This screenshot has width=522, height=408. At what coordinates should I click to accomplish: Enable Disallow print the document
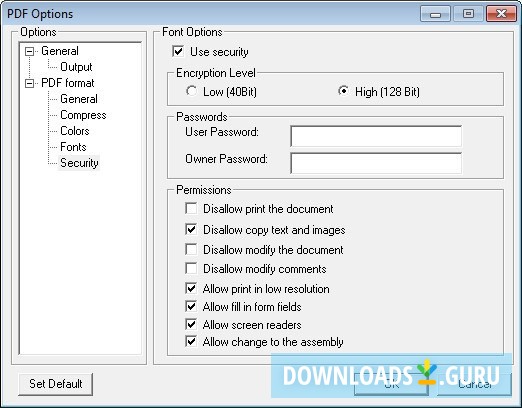(191, 209)
